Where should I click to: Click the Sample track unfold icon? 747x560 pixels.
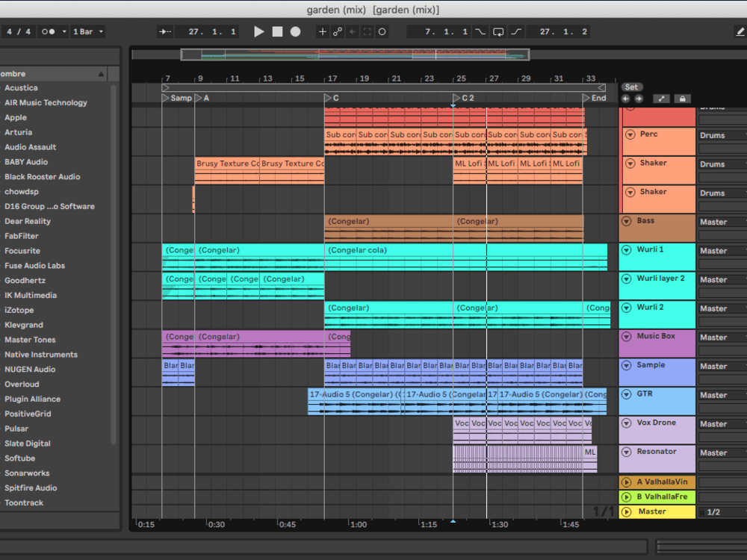(627, 365)
